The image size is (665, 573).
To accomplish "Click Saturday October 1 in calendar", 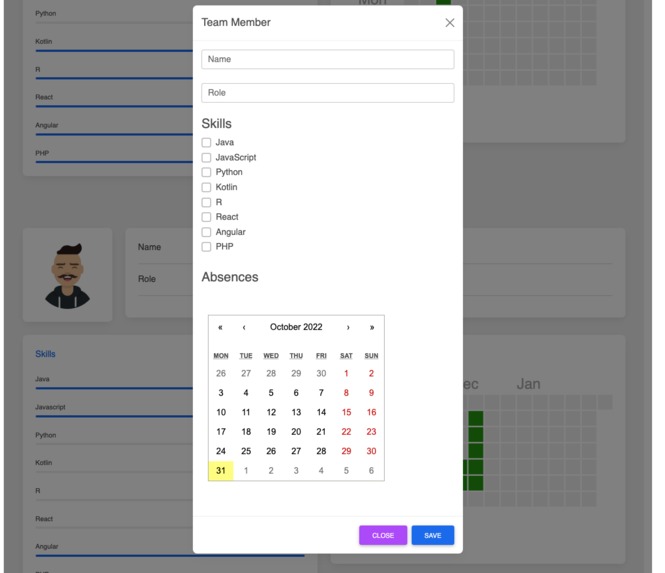I will 346,374.
